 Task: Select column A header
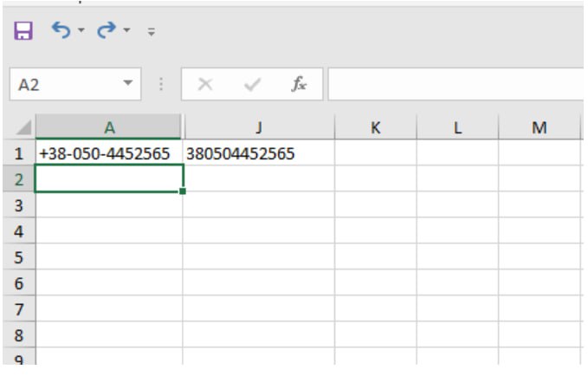(109, 127)
